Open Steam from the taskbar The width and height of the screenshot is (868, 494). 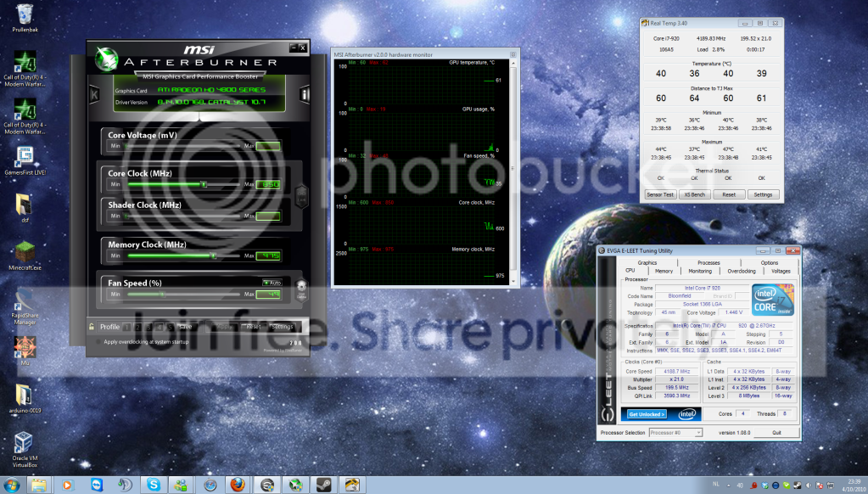pos(323,486)
